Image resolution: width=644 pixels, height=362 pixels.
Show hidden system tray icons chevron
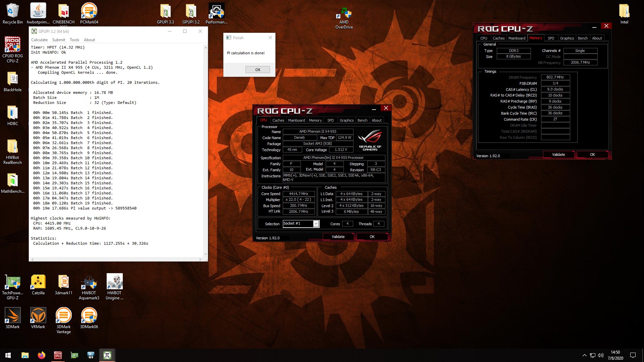(x=584, y=355)
